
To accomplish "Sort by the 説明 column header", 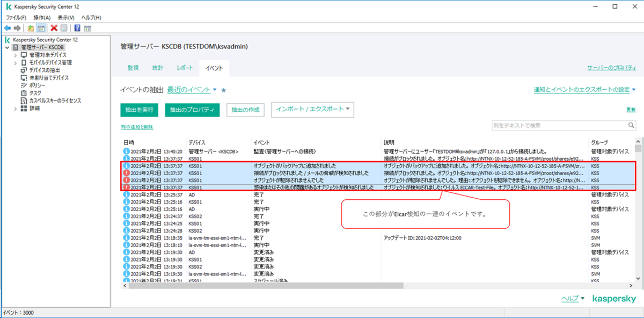I will pyautogui.click(x=389, y=143).
